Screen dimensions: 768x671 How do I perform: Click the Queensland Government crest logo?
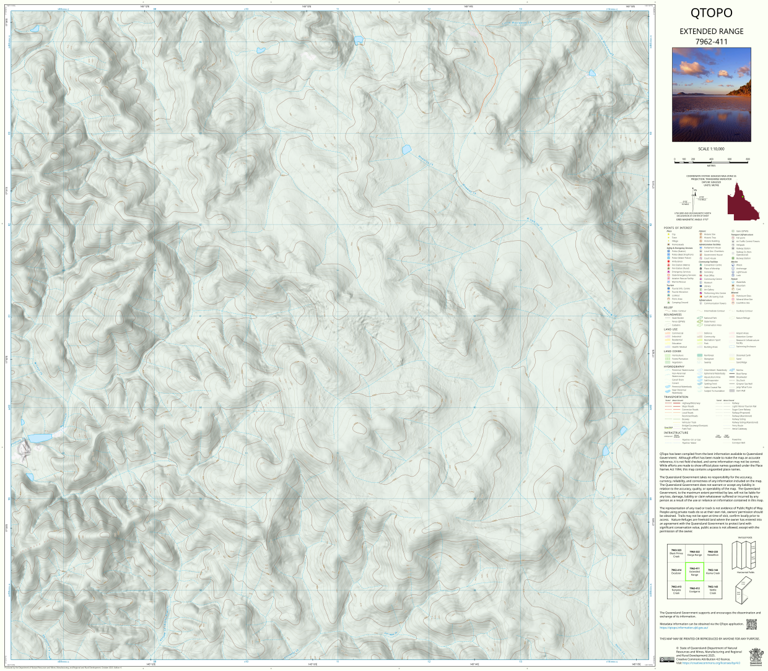(x=756, y=657)
